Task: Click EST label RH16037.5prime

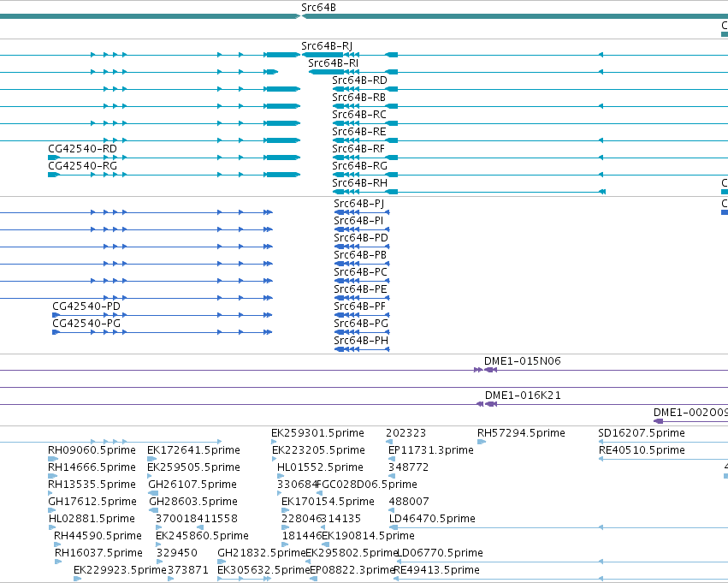Action: [98, 554]
